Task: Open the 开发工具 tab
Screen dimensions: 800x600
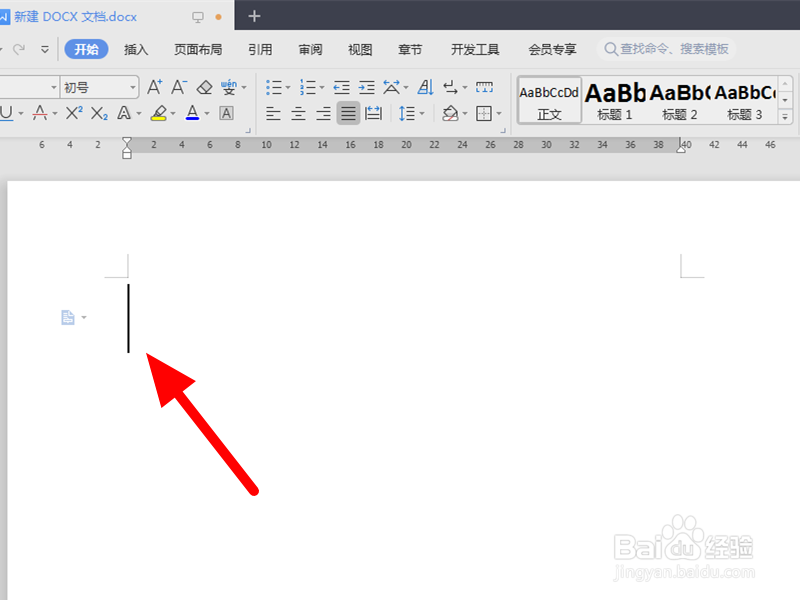Action: pos(475,49)
